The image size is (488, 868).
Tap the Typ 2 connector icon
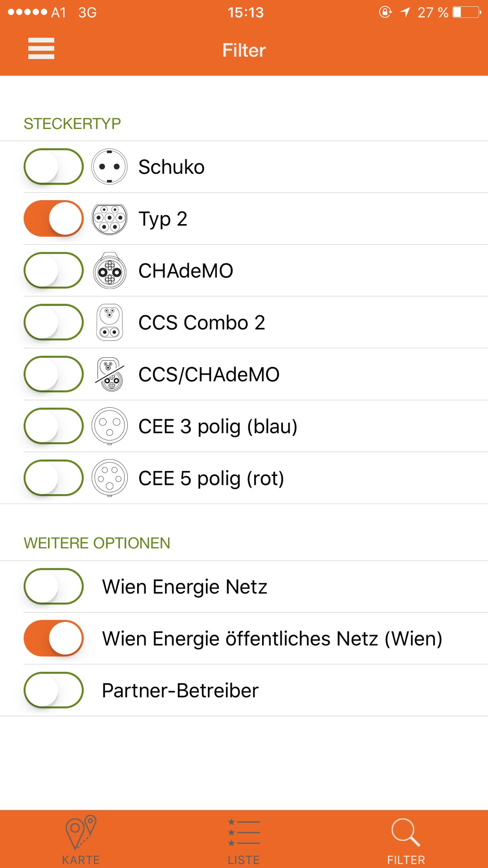click(x=109, y=219)
